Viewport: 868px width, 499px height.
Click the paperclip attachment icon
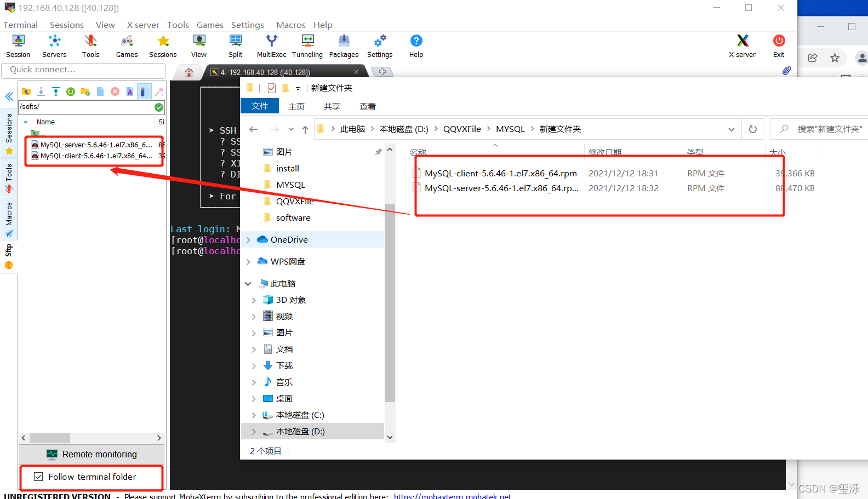[786, 71]
